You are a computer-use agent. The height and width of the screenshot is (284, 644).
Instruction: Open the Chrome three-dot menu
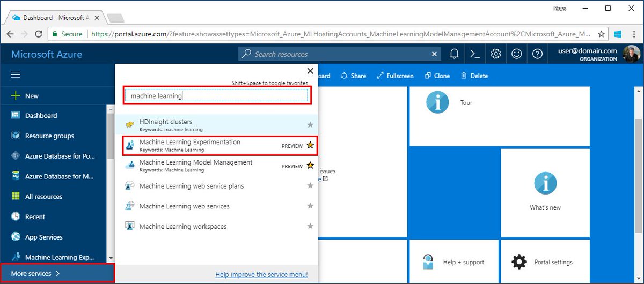click(633, 34)
